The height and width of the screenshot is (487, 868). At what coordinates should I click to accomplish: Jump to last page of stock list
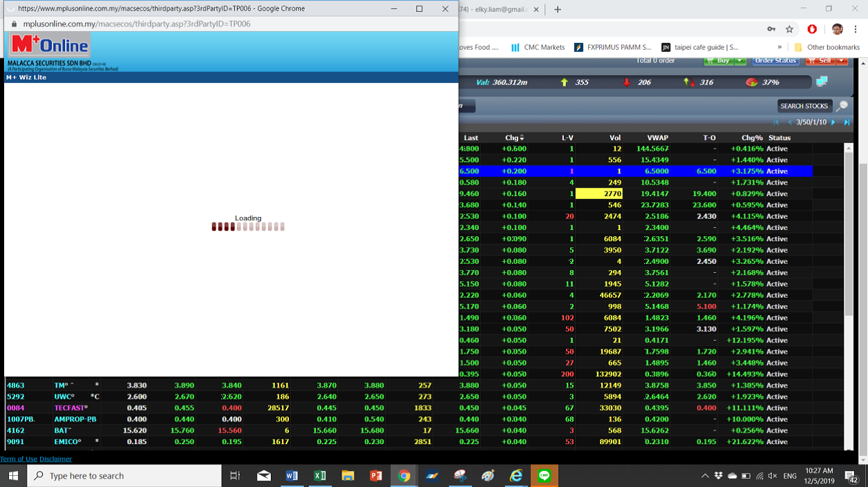click(x=847, y=122)
